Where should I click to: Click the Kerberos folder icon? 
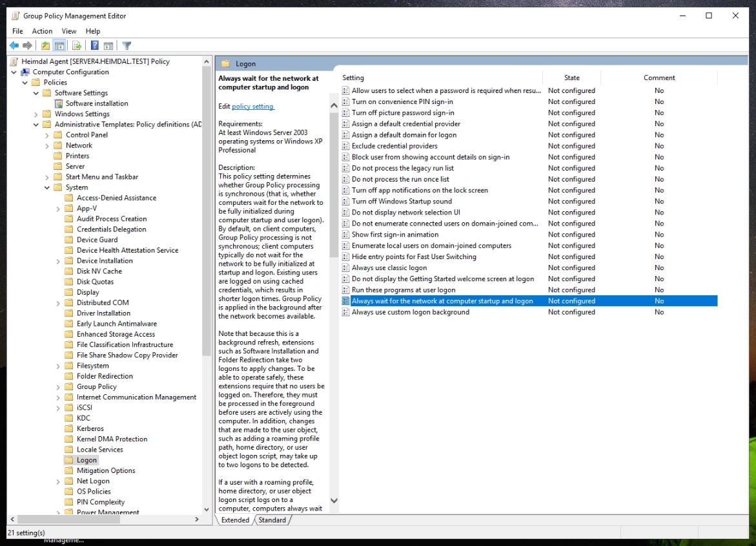click(x=69, y=428)
